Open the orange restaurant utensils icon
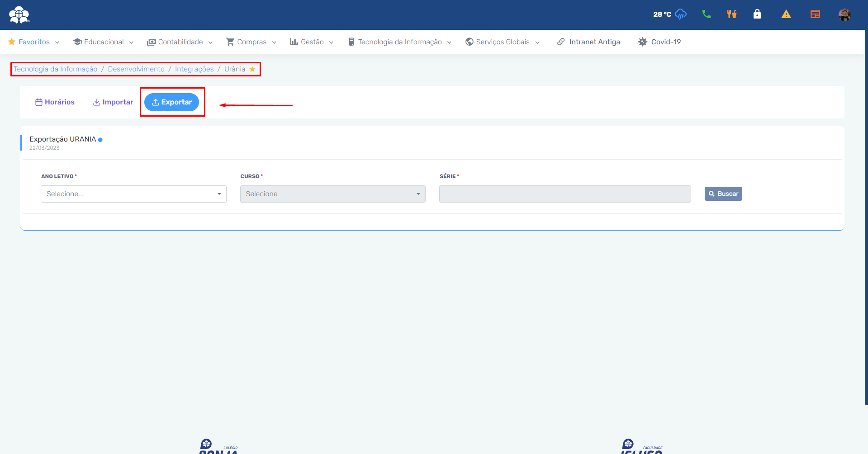 [731, 14]
